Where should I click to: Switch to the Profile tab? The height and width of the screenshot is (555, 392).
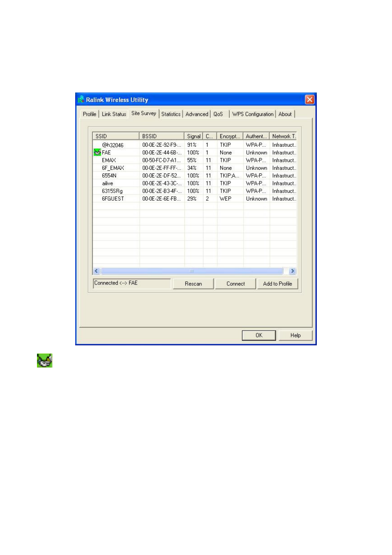pyautogui.click(x=90, y=114)
